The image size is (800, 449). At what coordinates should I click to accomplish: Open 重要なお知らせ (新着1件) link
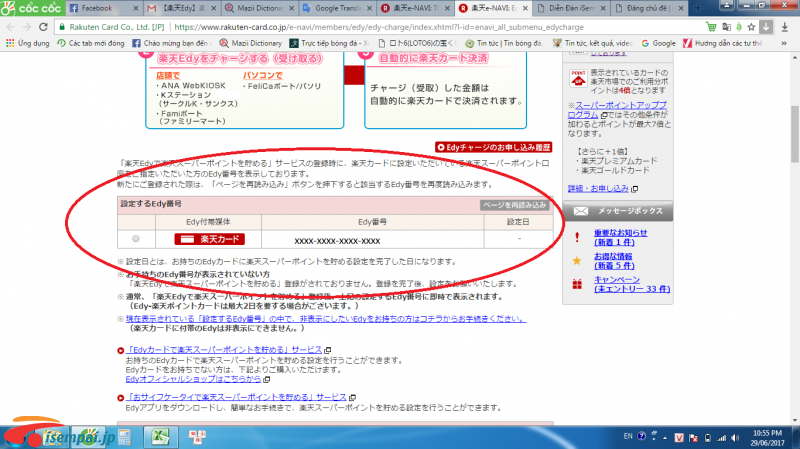point(620,237)
